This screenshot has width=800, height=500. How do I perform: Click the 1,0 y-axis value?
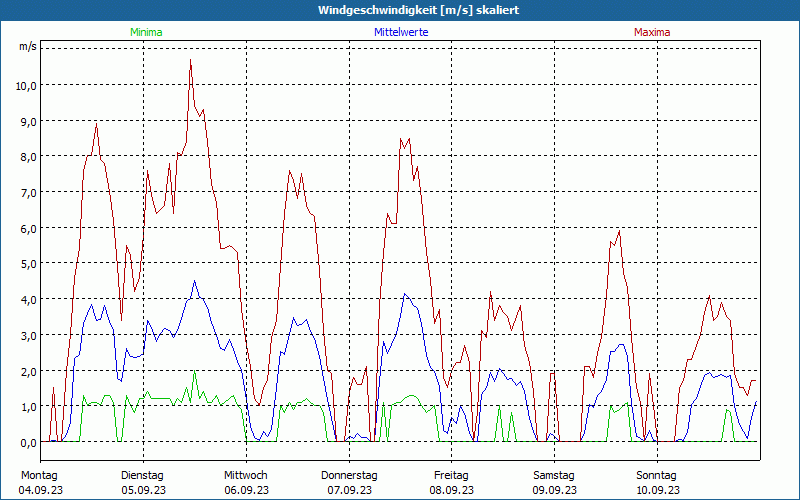click(29, 407)
